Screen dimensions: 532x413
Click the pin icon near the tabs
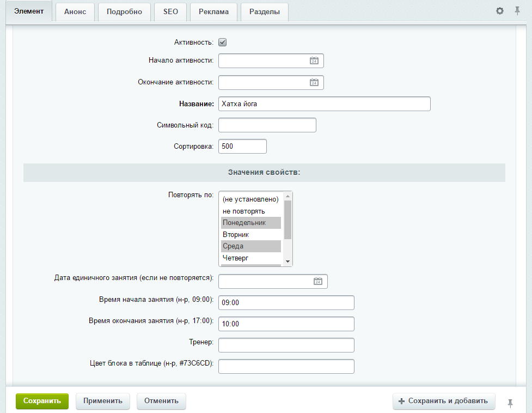[x=517, y=11]
